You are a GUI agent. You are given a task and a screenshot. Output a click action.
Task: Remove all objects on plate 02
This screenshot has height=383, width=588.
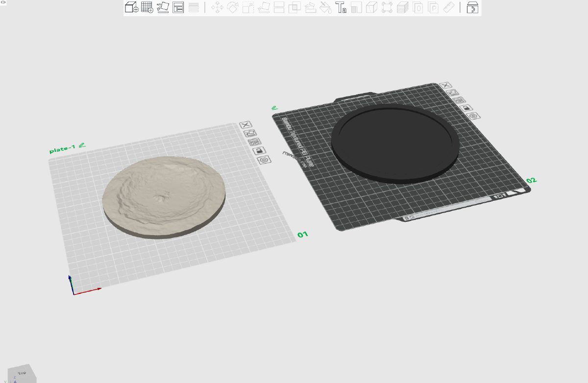[x=446, y=85]
